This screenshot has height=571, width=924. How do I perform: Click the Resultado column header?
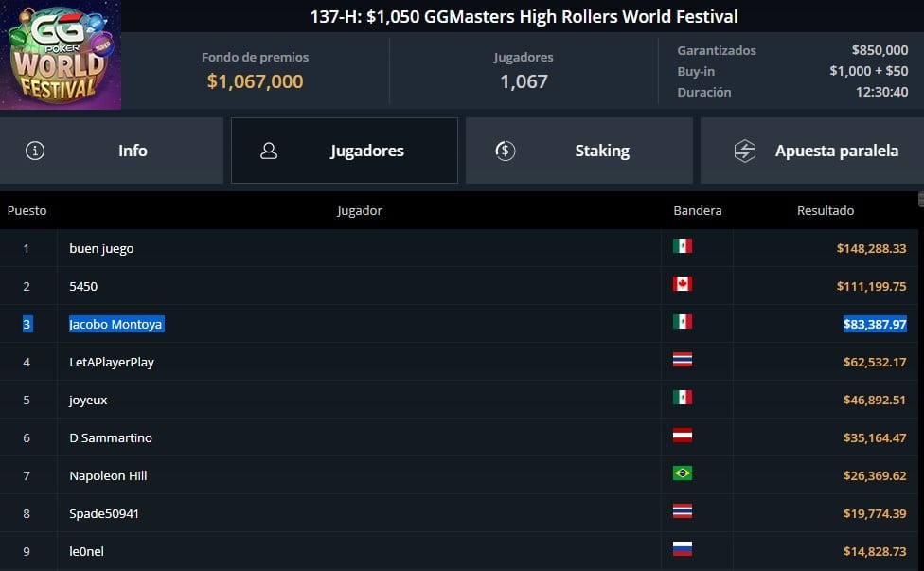pyautogui.click(x=826, y=210)
